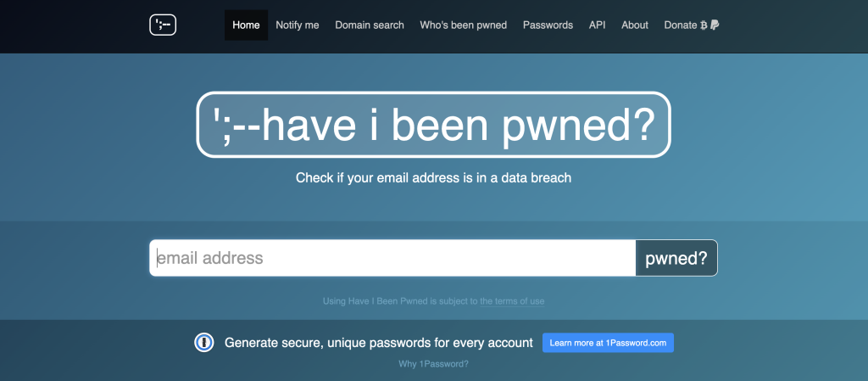Follow the Why 1Password? link
Screen dimensions: 868x381
coord(433,364)
